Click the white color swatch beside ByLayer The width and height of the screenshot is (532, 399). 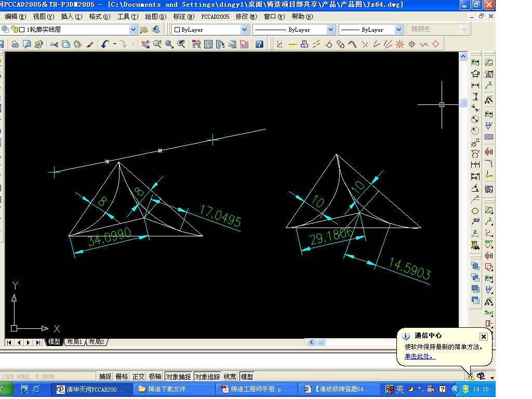(x=177, y=30)
